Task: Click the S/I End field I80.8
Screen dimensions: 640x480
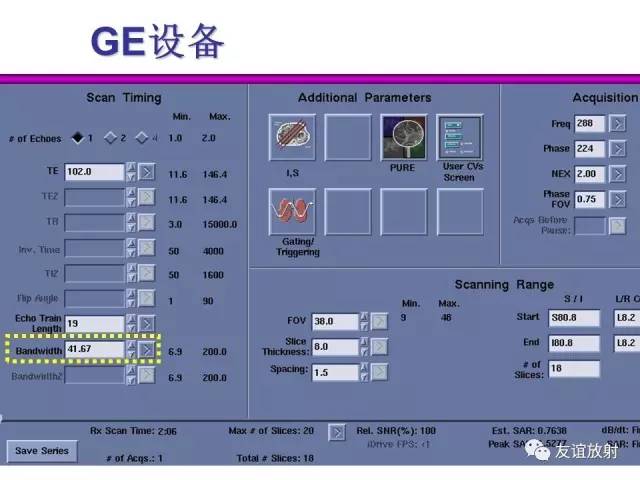Action: coord(574,344)
